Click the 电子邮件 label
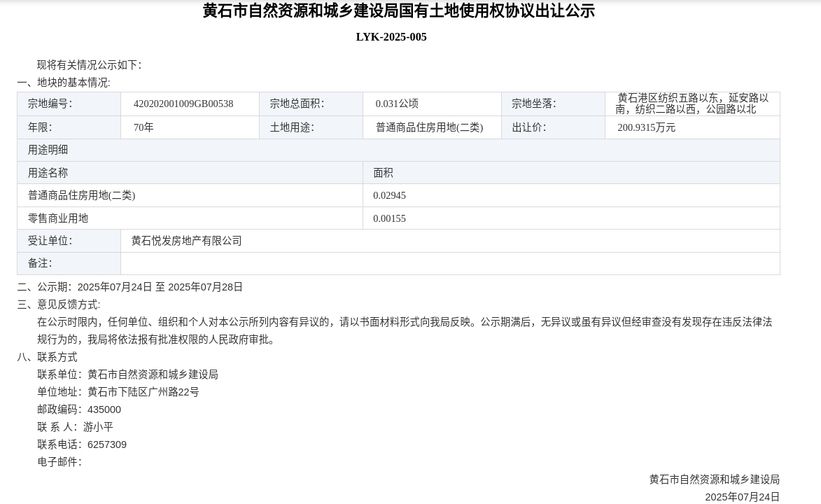 [59, 462]
